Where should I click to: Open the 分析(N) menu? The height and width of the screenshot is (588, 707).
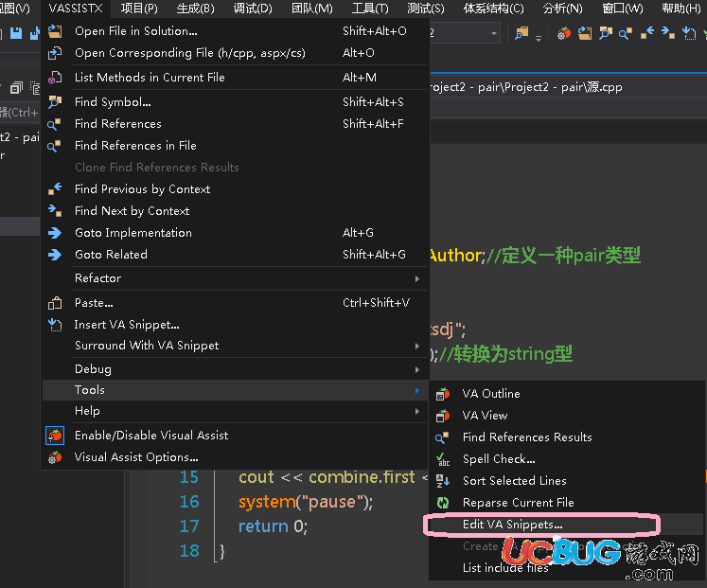point(563,9)
